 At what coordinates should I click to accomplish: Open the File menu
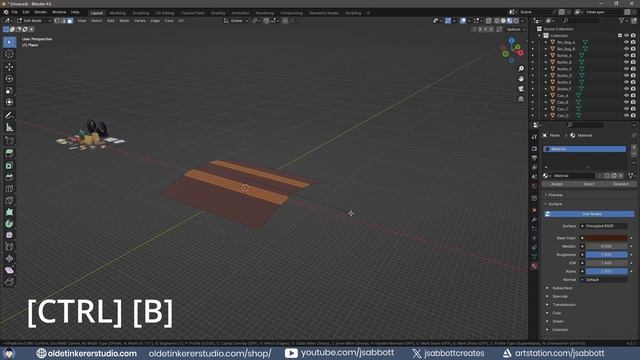[x=15, y=12]
